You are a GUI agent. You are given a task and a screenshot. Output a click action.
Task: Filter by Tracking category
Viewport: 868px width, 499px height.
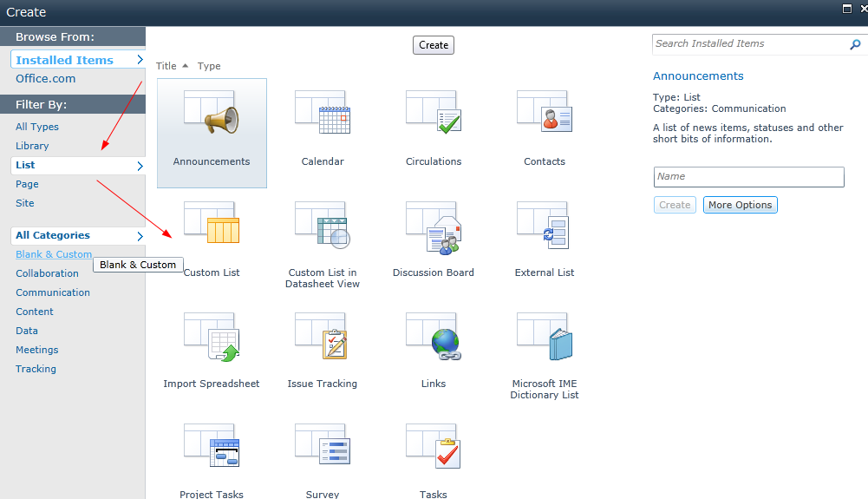point(36,369)
